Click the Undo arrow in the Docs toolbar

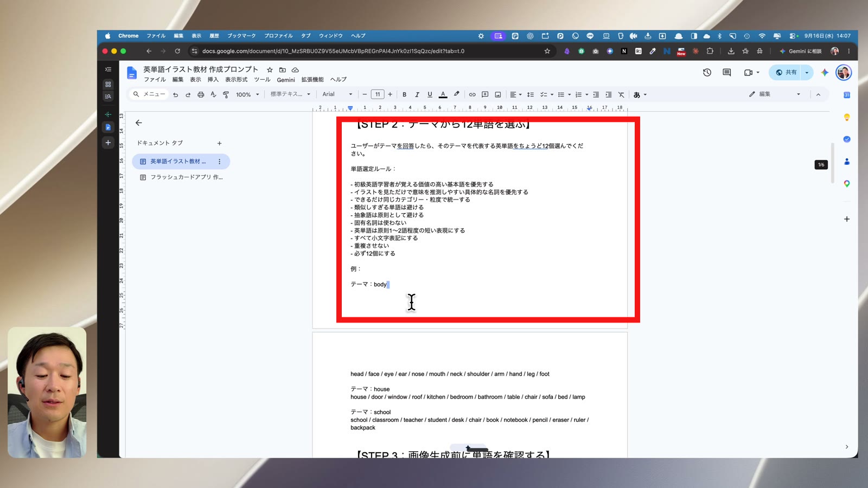[x=175, y=94]
